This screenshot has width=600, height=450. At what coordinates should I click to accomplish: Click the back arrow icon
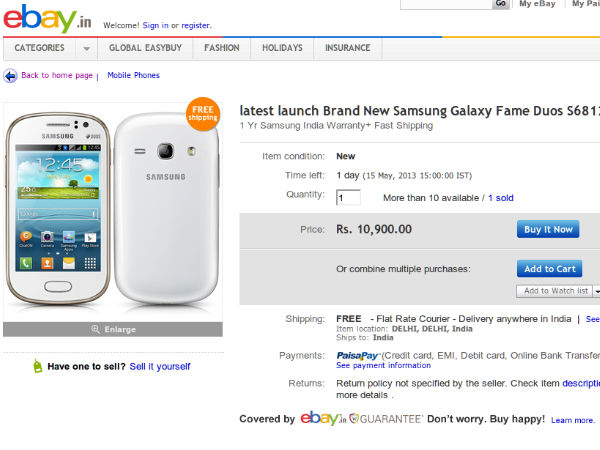[11, 76]
